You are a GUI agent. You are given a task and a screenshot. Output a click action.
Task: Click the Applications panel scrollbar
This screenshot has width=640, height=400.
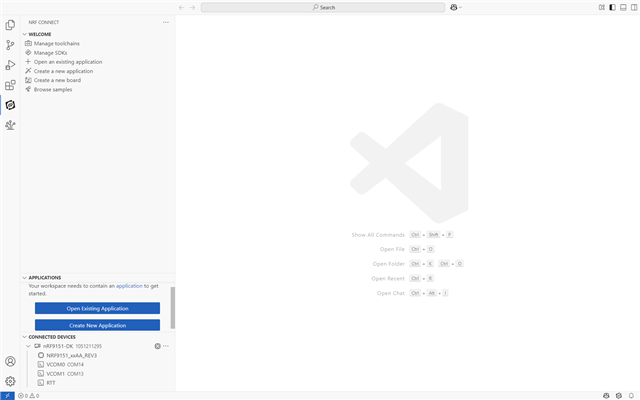pos(173,308)
